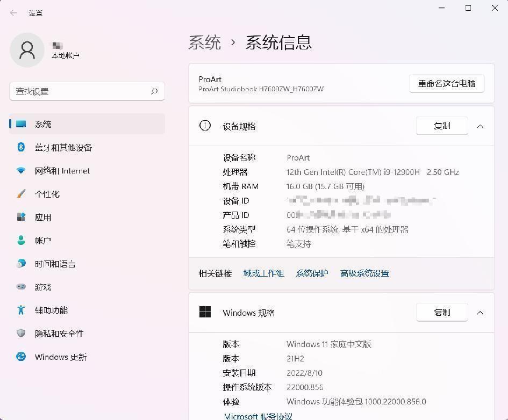This screenshot has width=508, height=420.
Task: Select ProArt Studiobook H7600ZW model text
Action: pyautogui.click(x=261, y=89)
